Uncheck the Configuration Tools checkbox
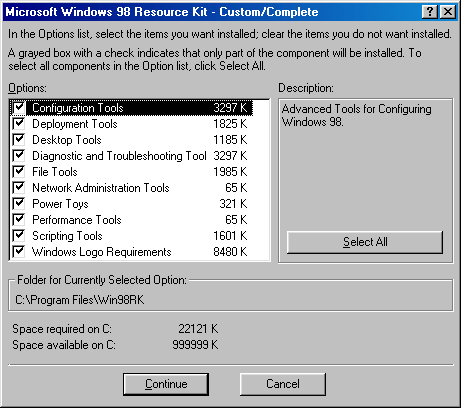Screen dimensions: 461x408 [x=19, y=108]
